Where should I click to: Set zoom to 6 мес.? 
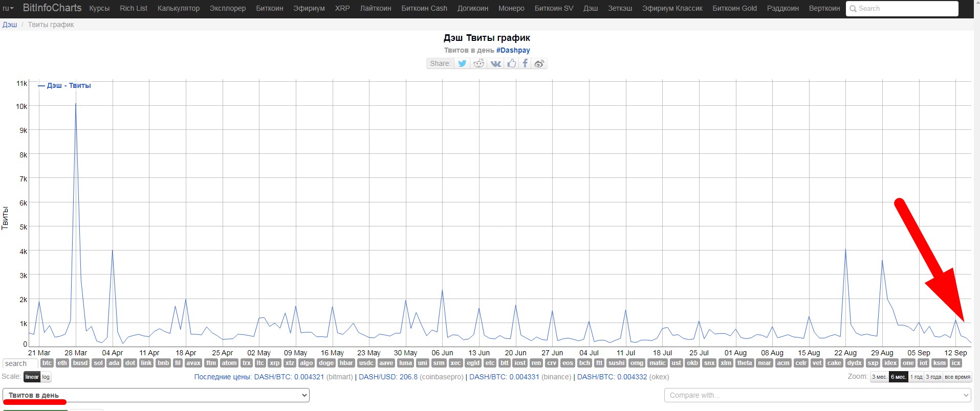(x=898, y=377)
